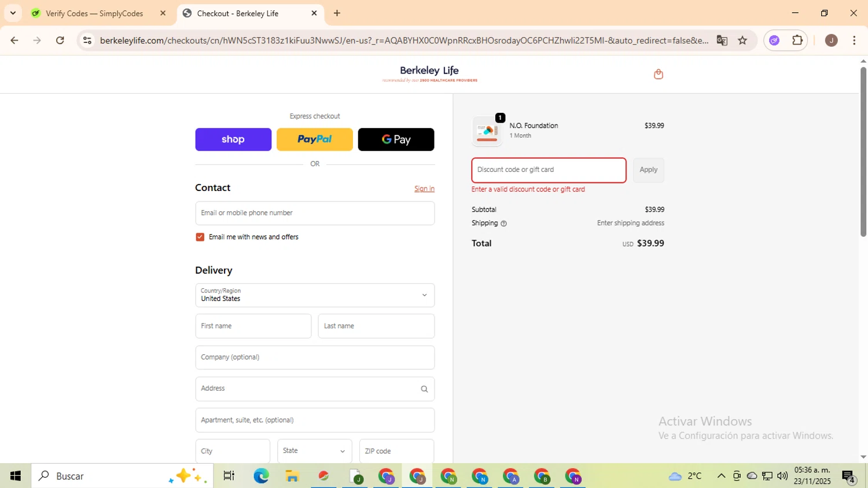Launch Microsoft Edge from taskbar
Screen dimensions: 868x488
[261, 476]
